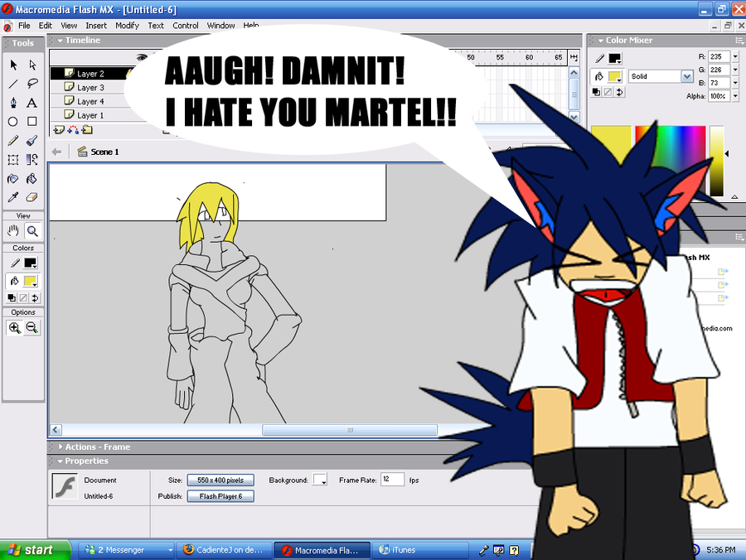Select the Rectangle tool
This screenshot has width=746, height=560.
pyautogui.click(x=32, y=122)
